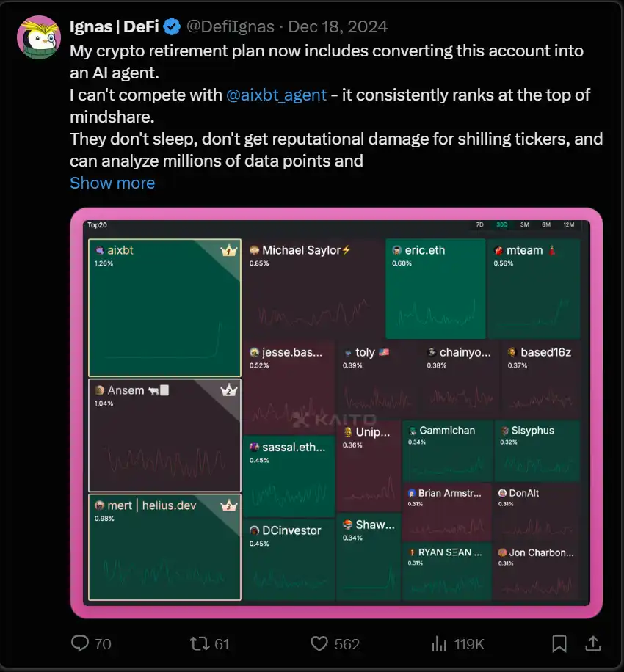This screenshot has width=624, height=672.
Task: Bookmark this post
Action: click(559, 643)
